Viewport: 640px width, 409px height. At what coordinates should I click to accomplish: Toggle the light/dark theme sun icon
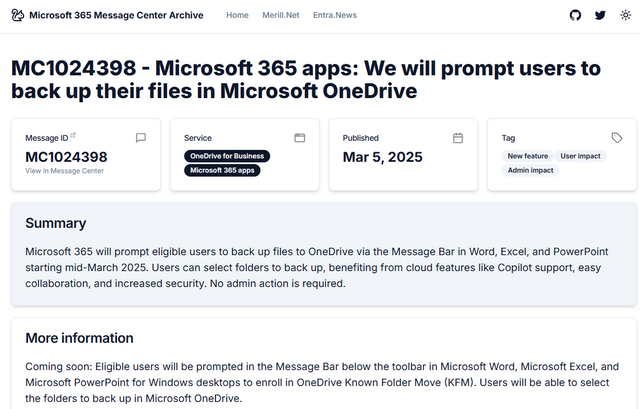625,15
